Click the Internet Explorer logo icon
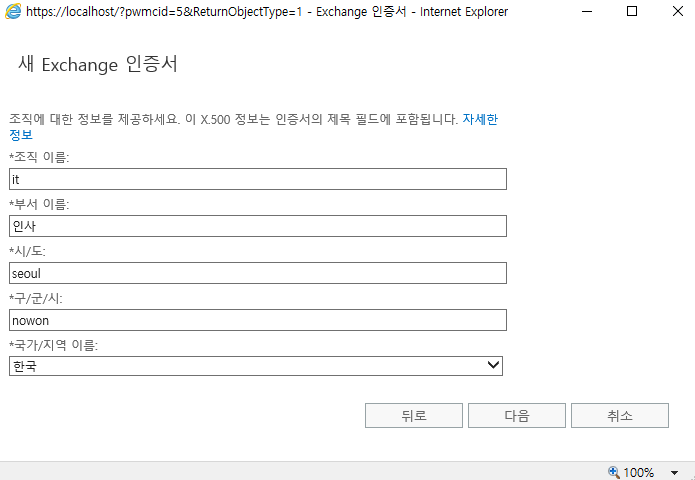 [x=12, y=12]
